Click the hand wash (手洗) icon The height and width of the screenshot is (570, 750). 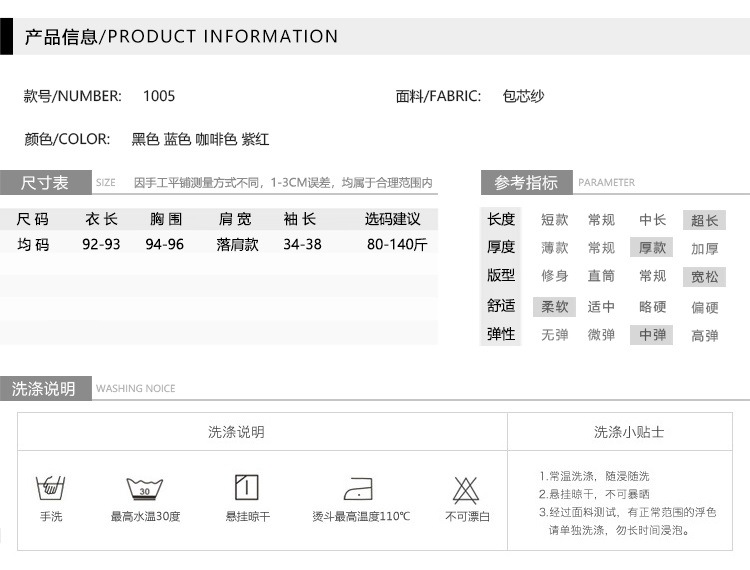pyautogui.click(x=51, y=488)
